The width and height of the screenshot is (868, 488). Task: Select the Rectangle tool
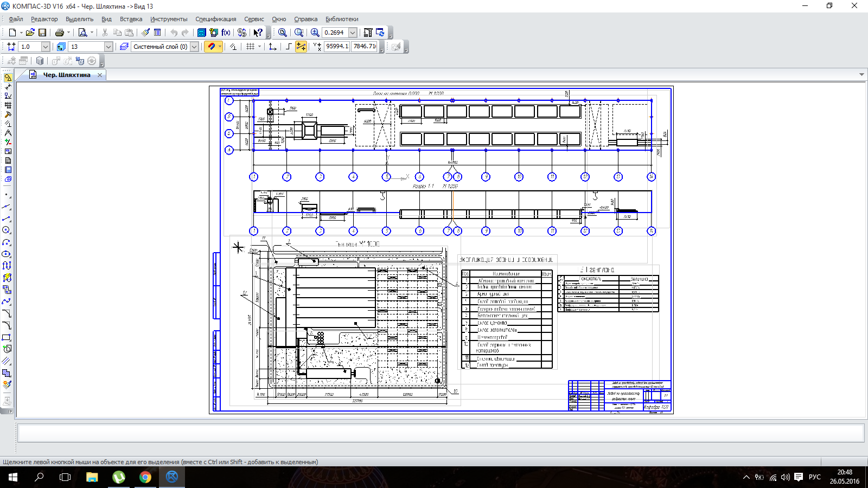pos(7,337)
